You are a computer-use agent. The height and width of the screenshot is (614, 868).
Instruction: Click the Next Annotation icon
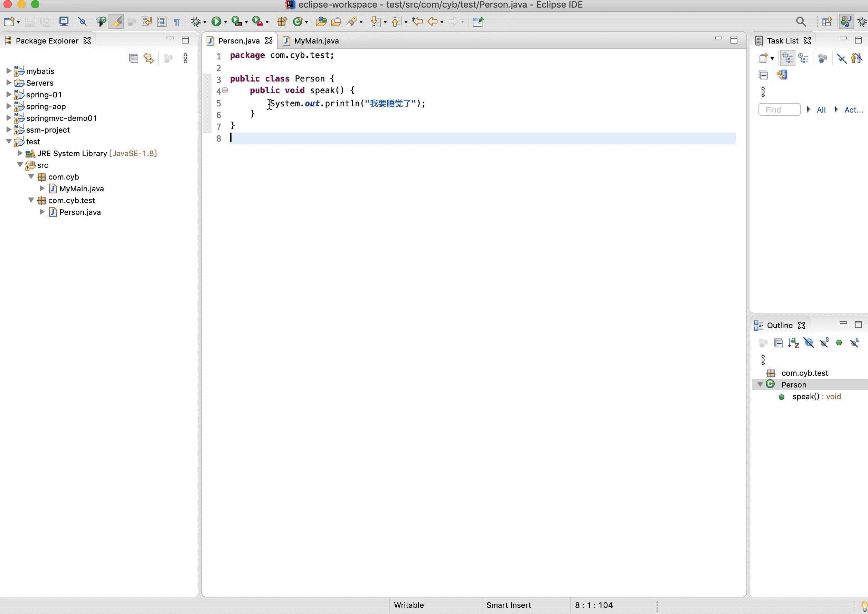tap(375, 21)
